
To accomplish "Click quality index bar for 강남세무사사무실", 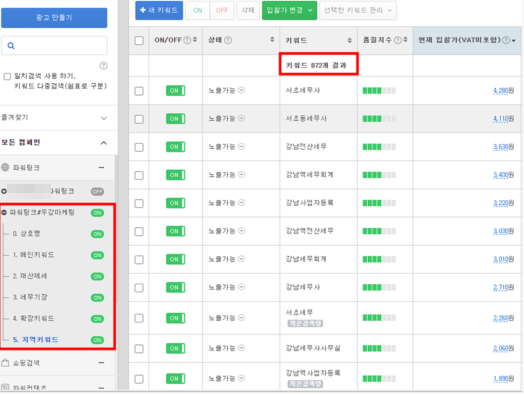I will click(x=379, y=349).
